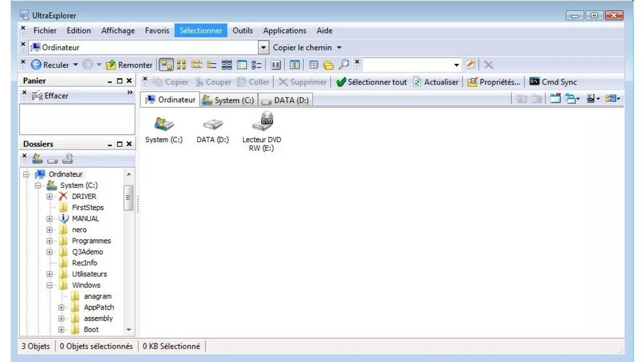The image size is (644, 362).
Task: Open the address bar dropdown arrow
Action: [263, 47]
